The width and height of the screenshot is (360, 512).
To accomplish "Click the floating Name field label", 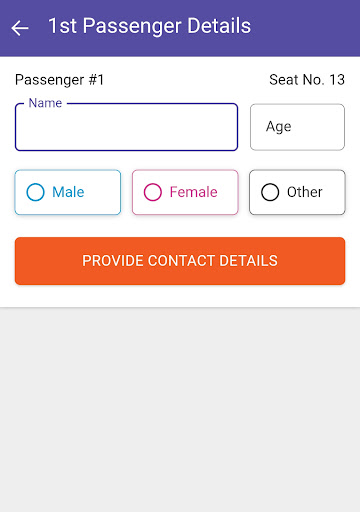I will 45,103.
